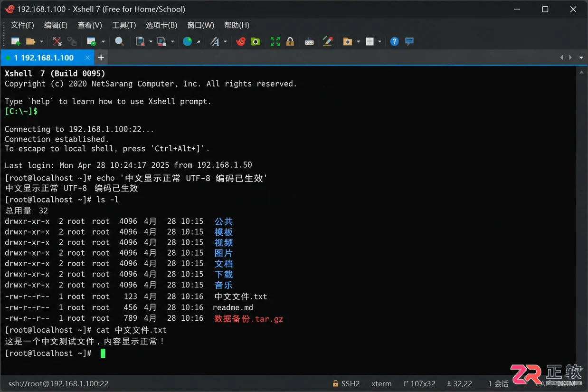
Task: Click the padlock Lock Screen icon
Action: tap(290, 41)
